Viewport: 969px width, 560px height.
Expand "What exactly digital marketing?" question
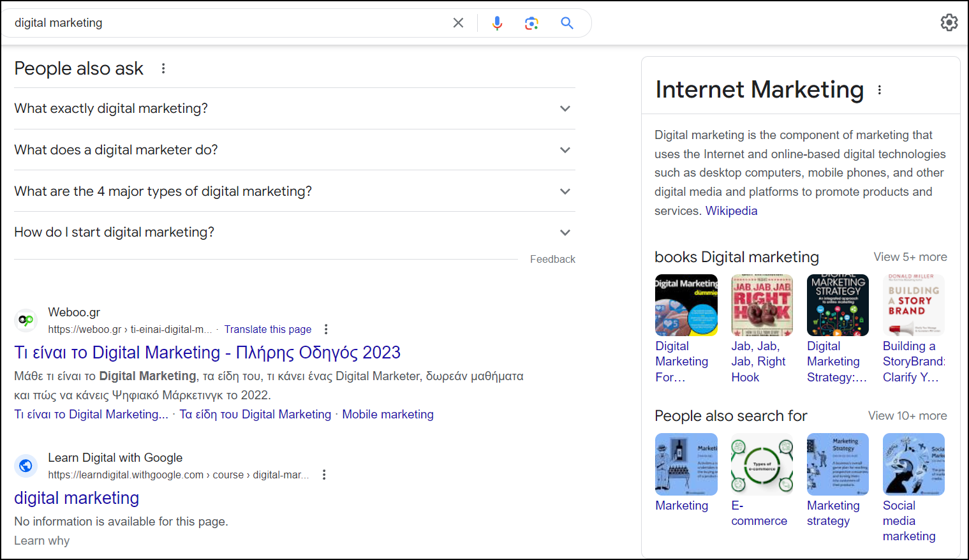[x=295, y=108]
